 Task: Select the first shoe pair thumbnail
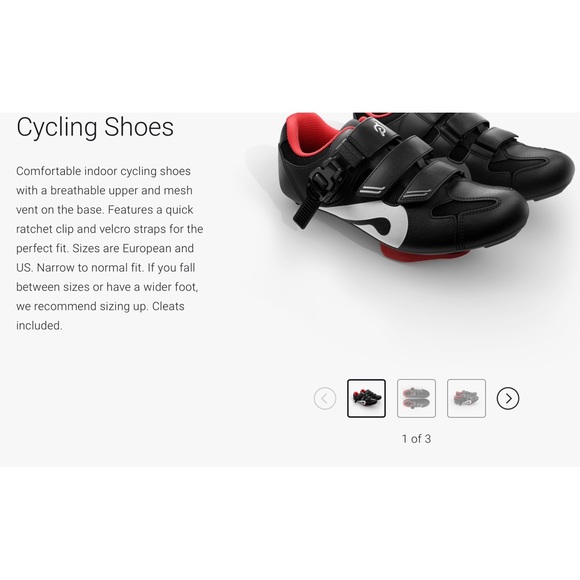[366, 398]
